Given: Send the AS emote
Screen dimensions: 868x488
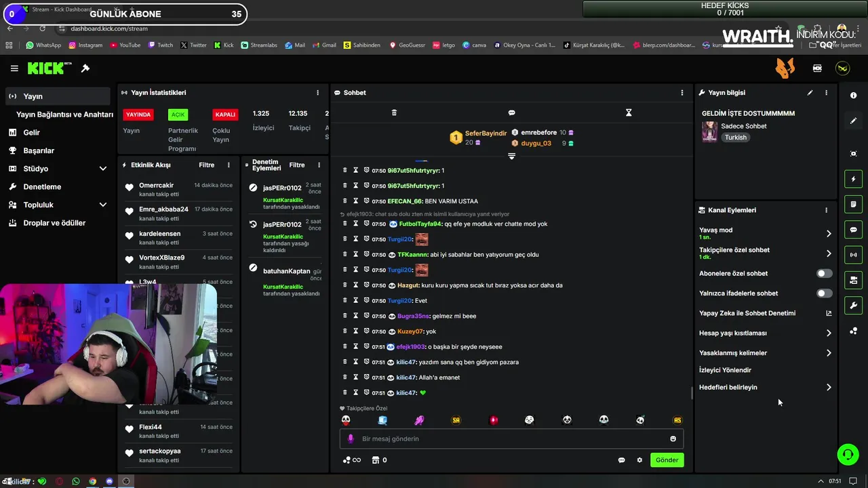Looking at the screenshot, I should pyautogui.click(x=677, y=420).
